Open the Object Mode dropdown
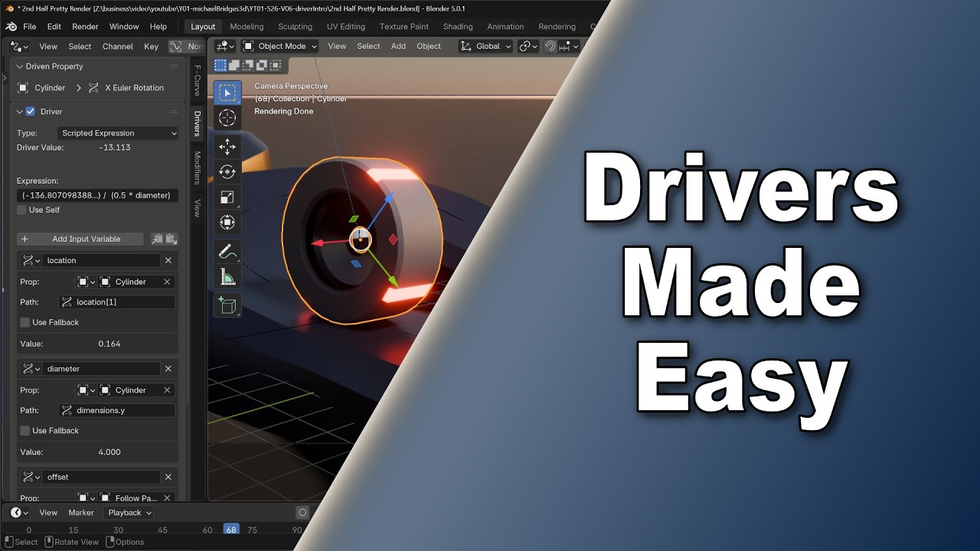 tap(279, 46)
